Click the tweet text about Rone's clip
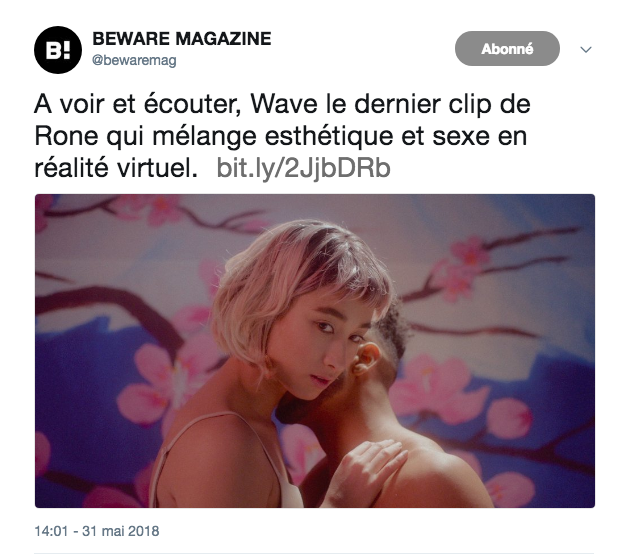 282,136
